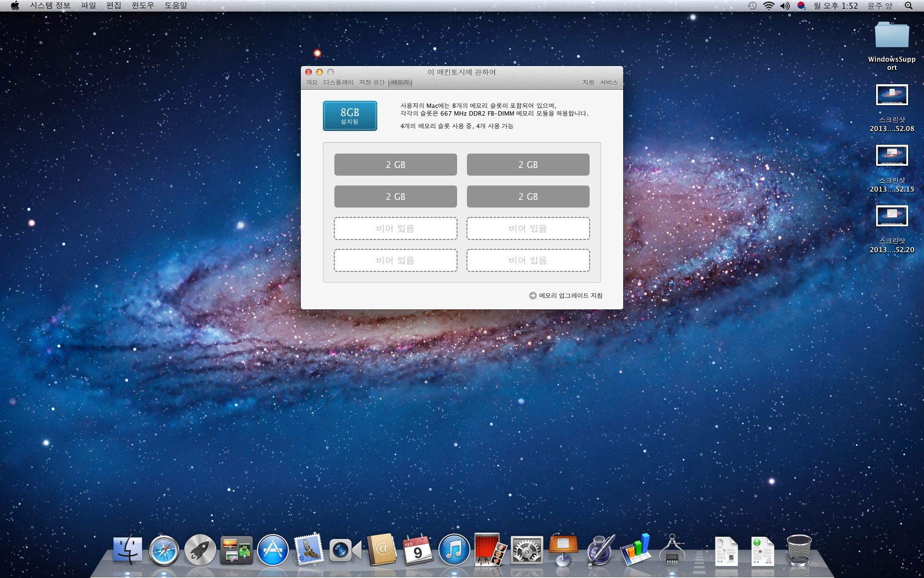924x578 pixels.
Task: Switch to the 저장 공간 tab
Action: 372,83
